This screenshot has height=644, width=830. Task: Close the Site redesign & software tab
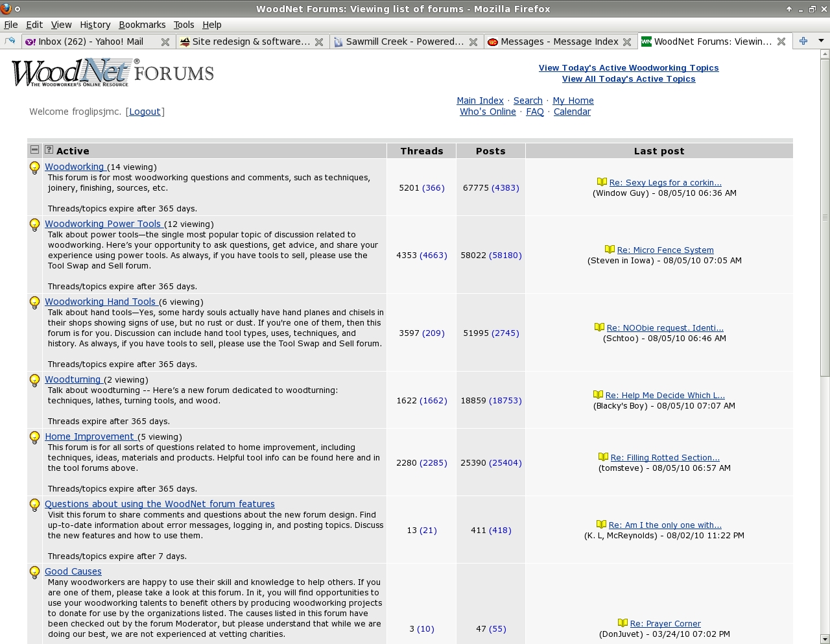click(319, 42)
